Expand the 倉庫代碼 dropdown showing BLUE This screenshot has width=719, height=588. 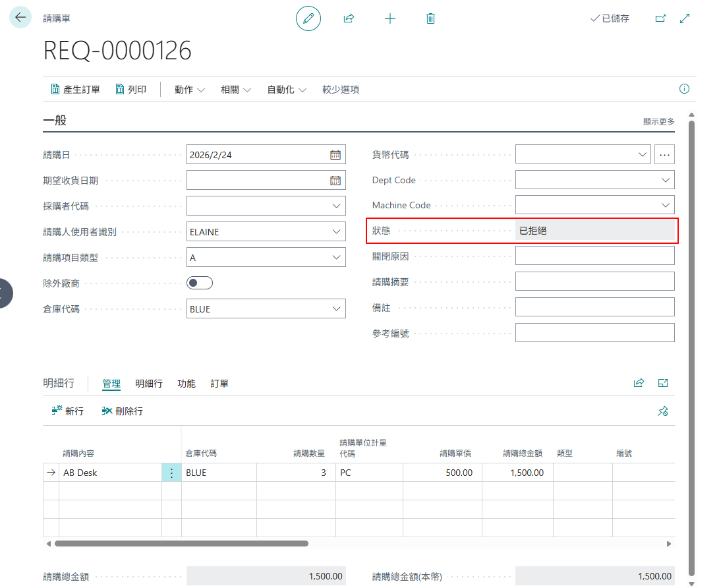click(336, 309)
